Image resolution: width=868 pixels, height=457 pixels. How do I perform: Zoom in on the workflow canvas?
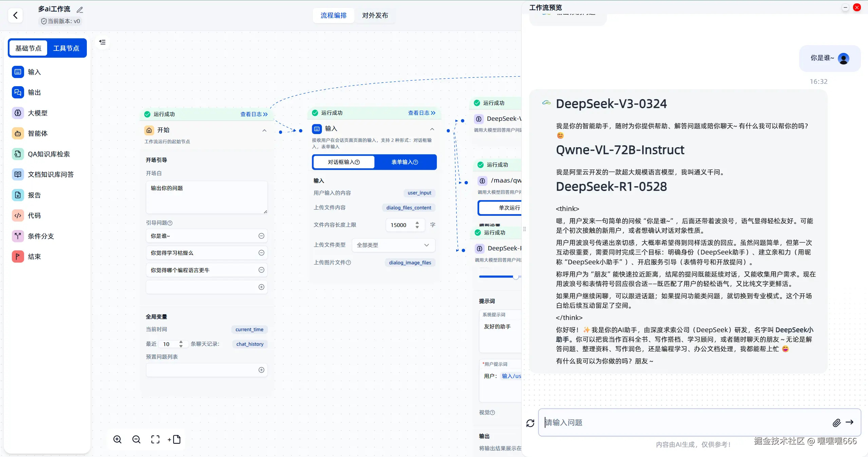point(117,439)
